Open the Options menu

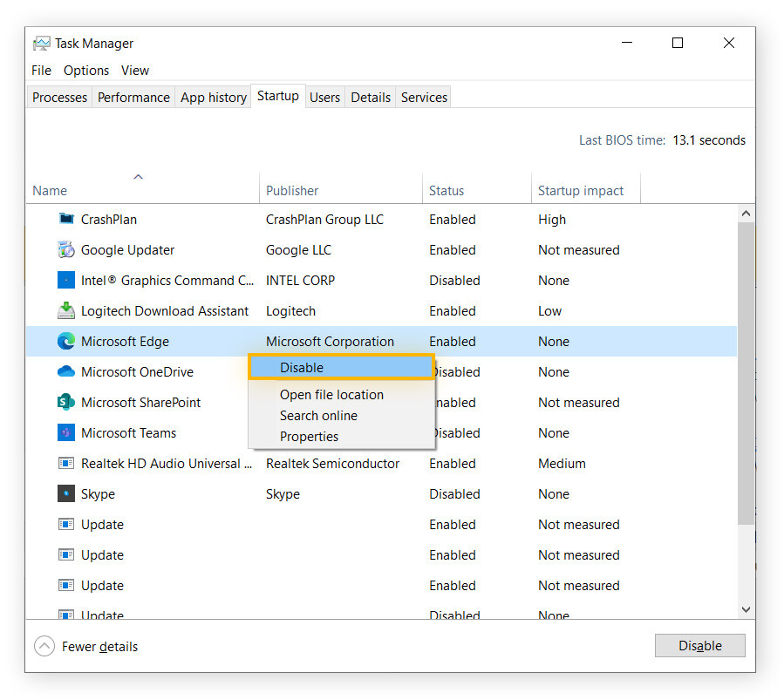[x=85, y=70]
